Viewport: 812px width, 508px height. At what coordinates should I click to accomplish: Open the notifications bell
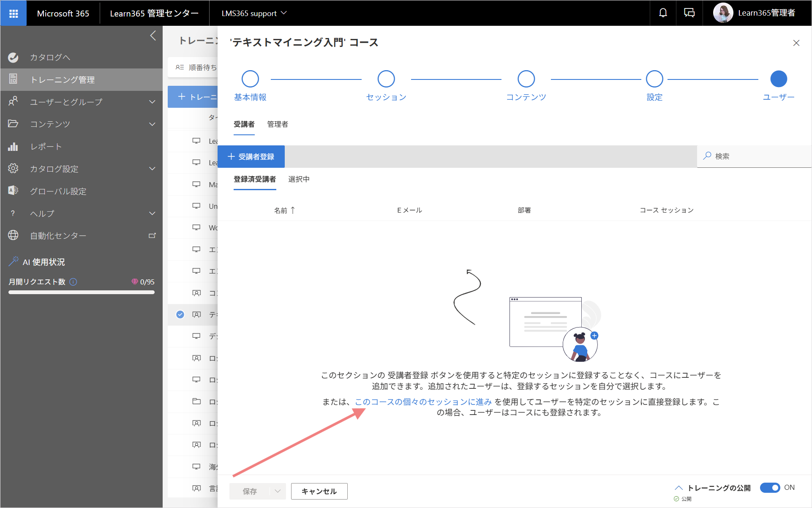click(663, 13)
